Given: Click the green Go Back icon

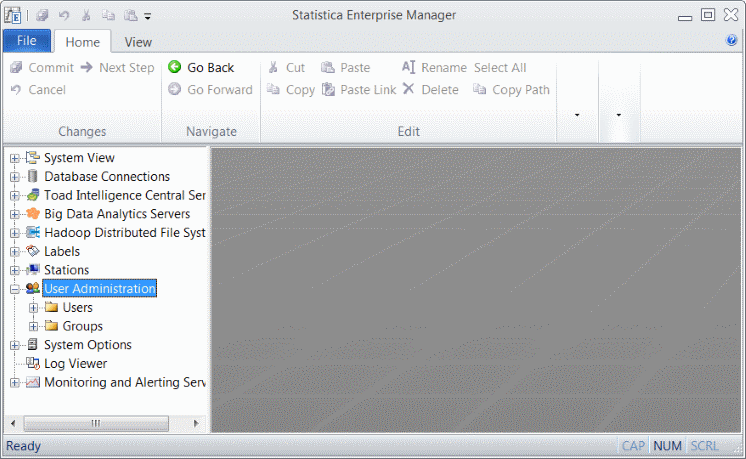Looking at the screenshot, I should point(175,67).
